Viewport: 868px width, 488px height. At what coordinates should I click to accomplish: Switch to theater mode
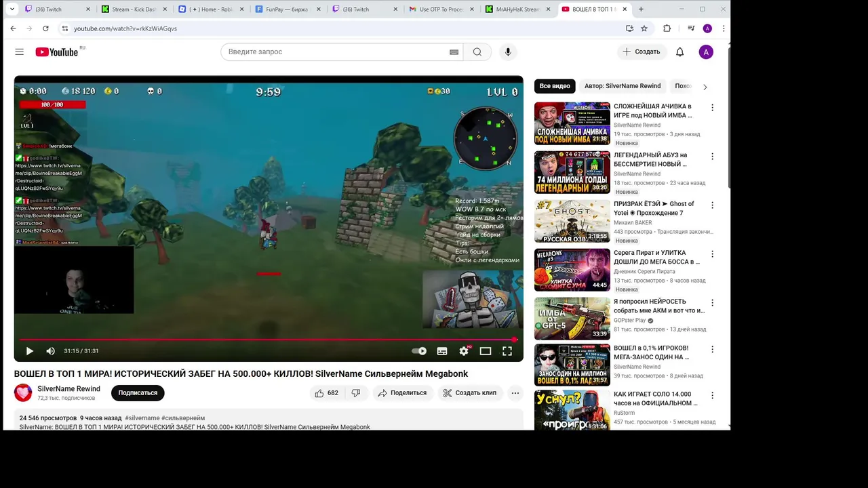(486, 351)
